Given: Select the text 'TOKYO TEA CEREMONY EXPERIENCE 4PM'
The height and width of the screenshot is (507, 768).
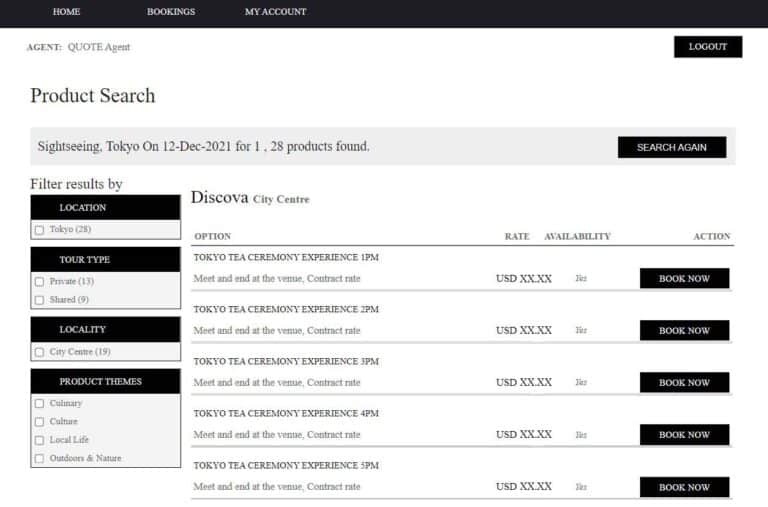Looking at the screenshot, I should coord(286,413).
